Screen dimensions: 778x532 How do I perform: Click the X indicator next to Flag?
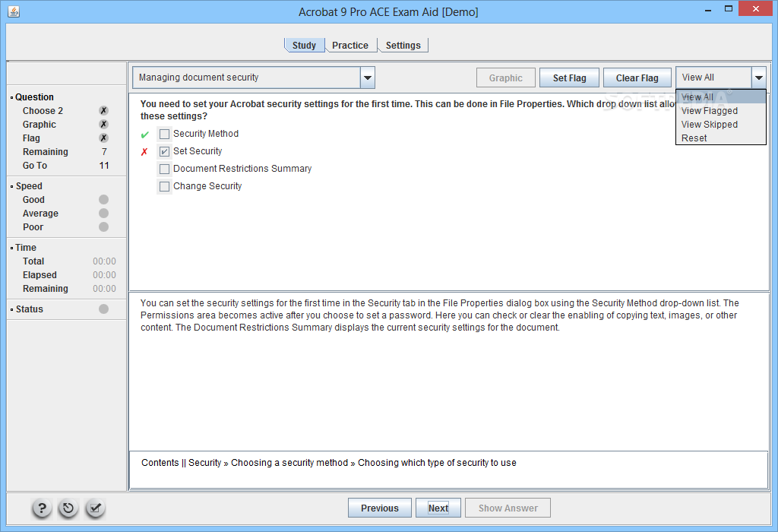click(x=103, y=138)
